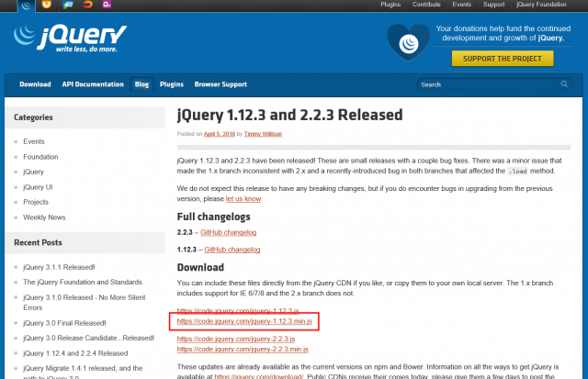Open the jquery.com/download link
The height and width of the screenshot is (379, 588).
[259, 376]
